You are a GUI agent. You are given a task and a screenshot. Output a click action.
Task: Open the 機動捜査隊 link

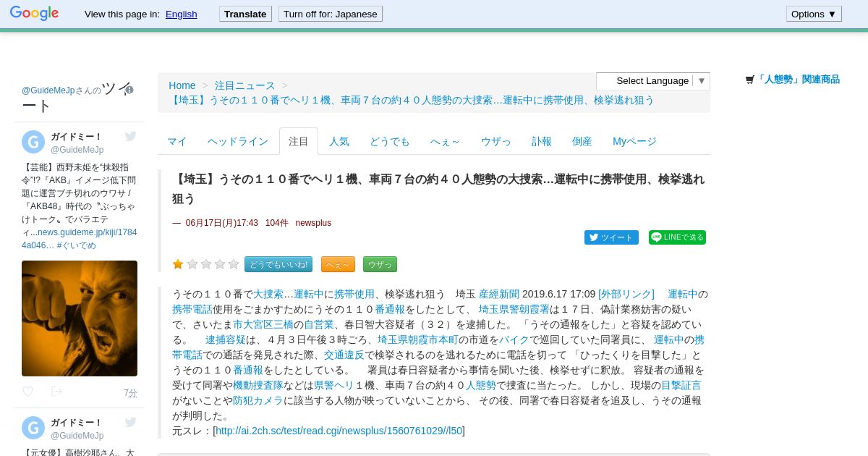[x=258, y=385]
